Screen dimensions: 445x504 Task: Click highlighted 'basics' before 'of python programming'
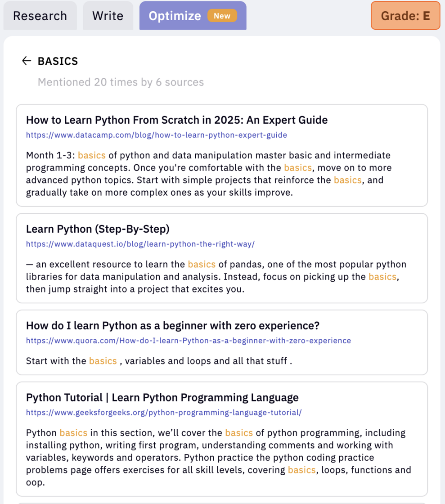(x=239, y=433)
